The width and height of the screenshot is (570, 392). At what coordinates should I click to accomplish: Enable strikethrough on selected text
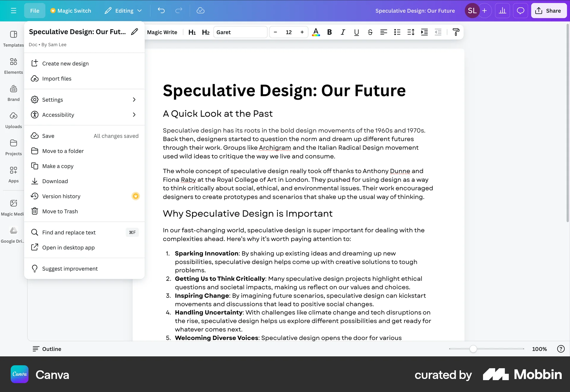click(370, 32)
